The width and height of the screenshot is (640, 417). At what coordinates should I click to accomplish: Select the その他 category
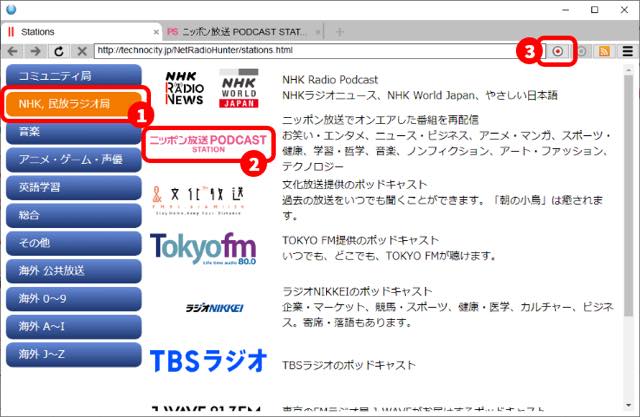pyautogui.click(x=74, y=243)
